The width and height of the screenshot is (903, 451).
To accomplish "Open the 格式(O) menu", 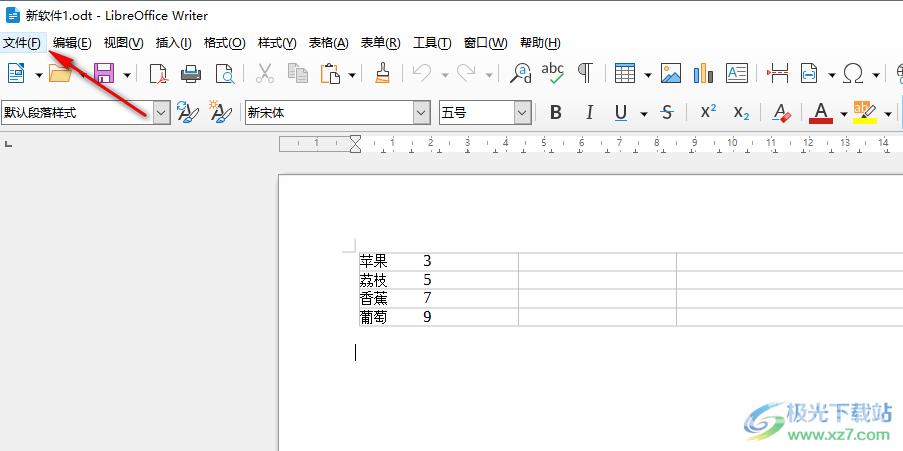I will click(x=225, y=43).
